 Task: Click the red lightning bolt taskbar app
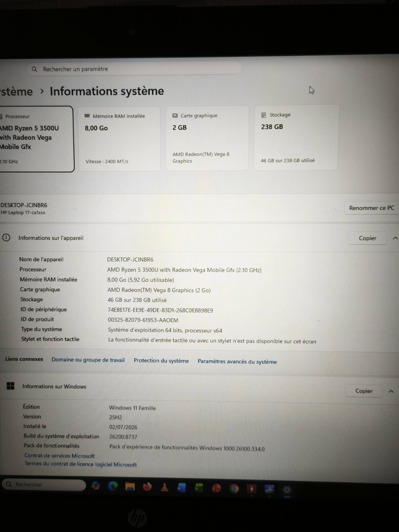(251, 489)
